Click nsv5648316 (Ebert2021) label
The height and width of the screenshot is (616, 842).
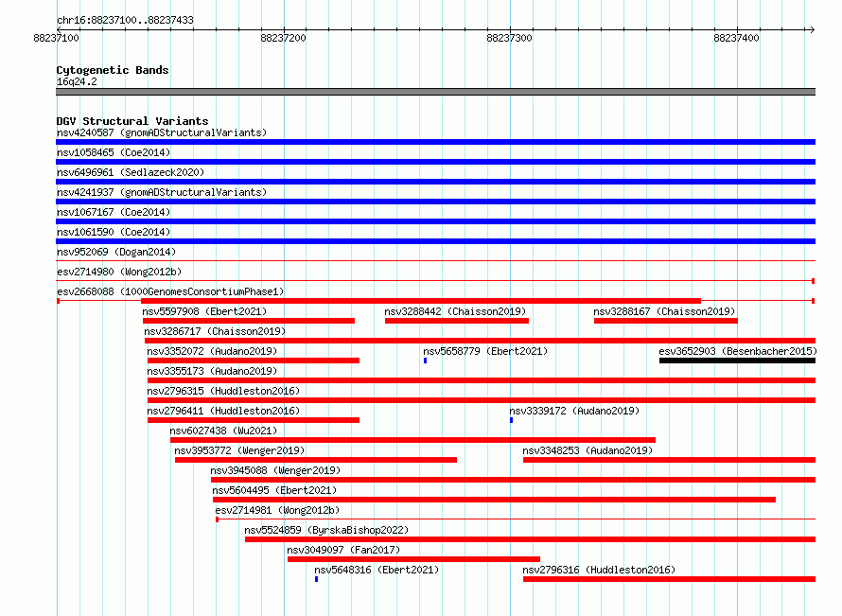pyautogui.click(x=377, y=570)
